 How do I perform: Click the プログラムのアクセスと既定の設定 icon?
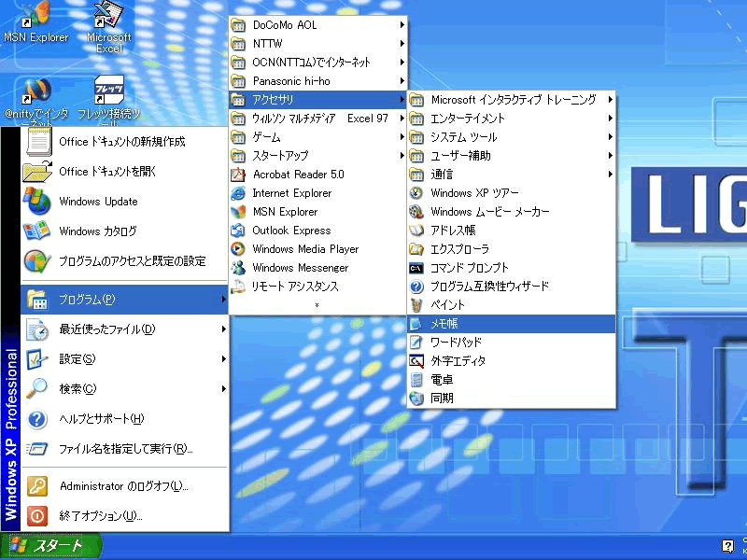coord(37,261)
